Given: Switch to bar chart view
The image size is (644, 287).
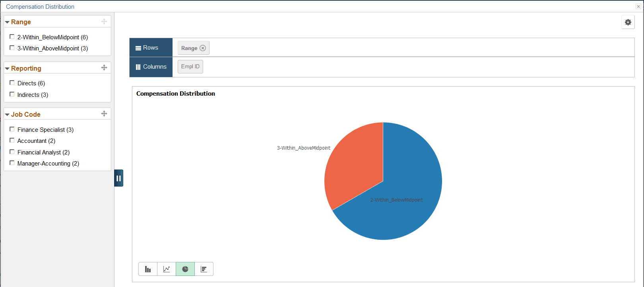Looking at the screenshot, I should [148, 269].
